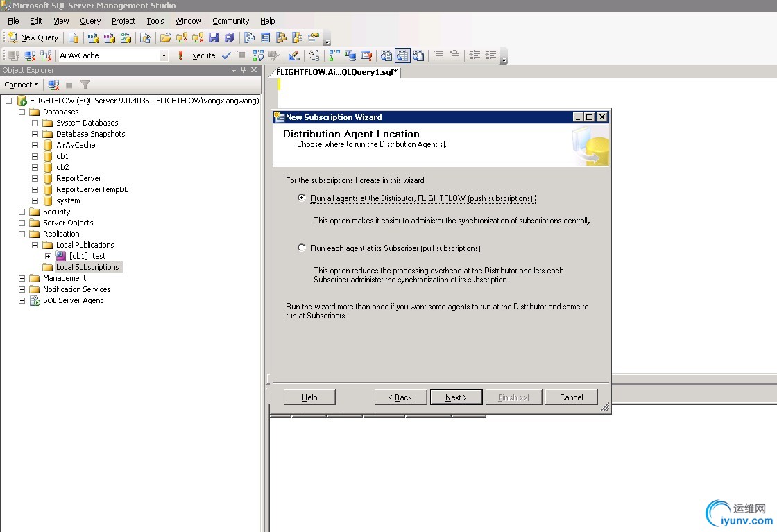Click the wizard Help button

tap(309, 397)
